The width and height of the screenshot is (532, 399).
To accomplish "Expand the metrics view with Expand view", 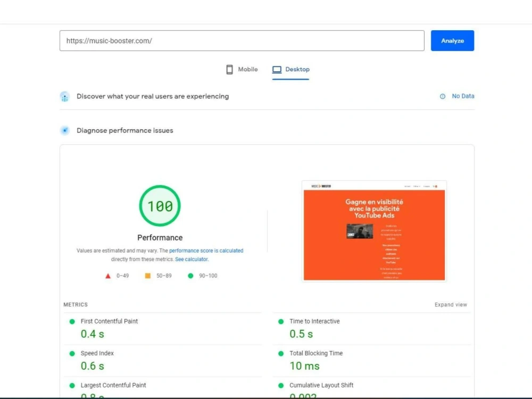I will pyautogui.click(x=451, y=304).
